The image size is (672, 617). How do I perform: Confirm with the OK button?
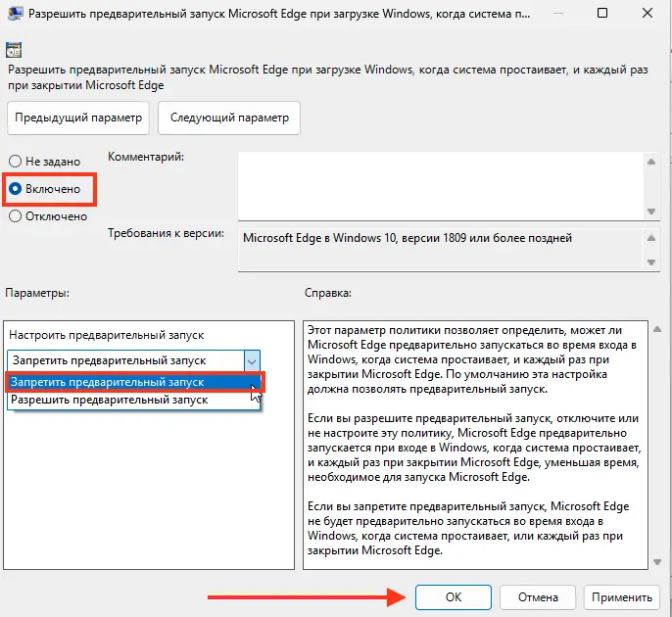[454, 597]
